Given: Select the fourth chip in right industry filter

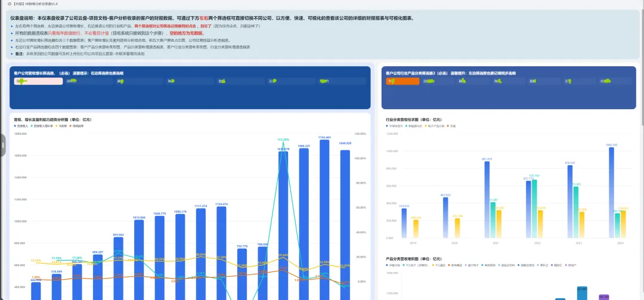Looking at the screenshot, I should tap(509, 81).
